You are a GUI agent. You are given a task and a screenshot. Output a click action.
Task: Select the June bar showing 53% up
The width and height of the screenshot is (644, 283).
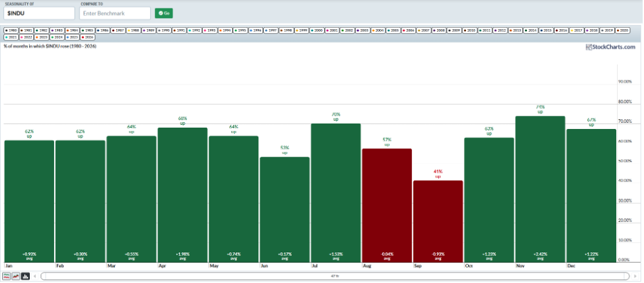[285, 209]
